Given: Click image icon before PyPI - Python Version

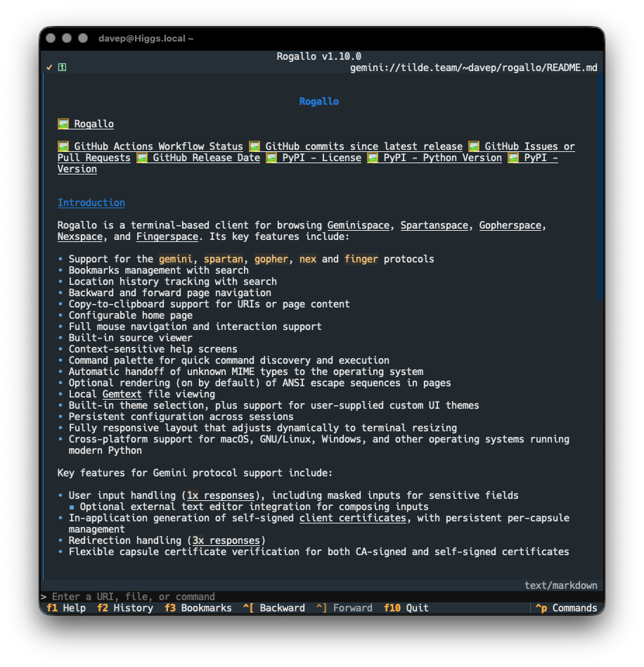Looking at the screenshot, I should (373, 158).
